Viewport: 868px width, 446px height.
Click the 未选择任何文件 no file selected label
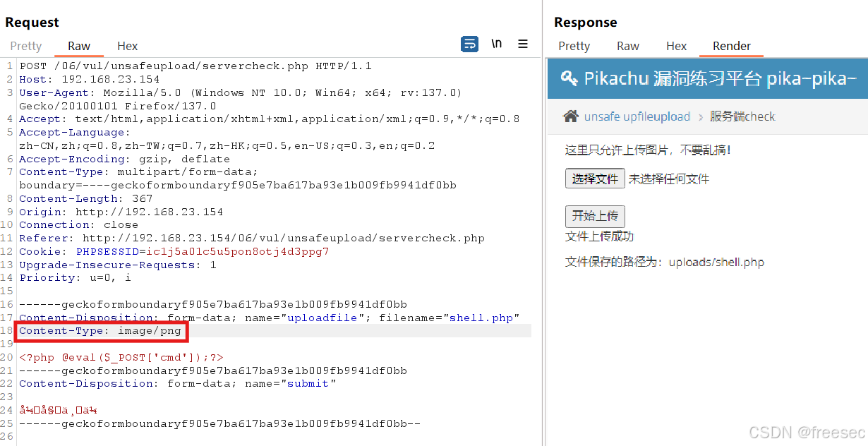click(x=669, y=179)
